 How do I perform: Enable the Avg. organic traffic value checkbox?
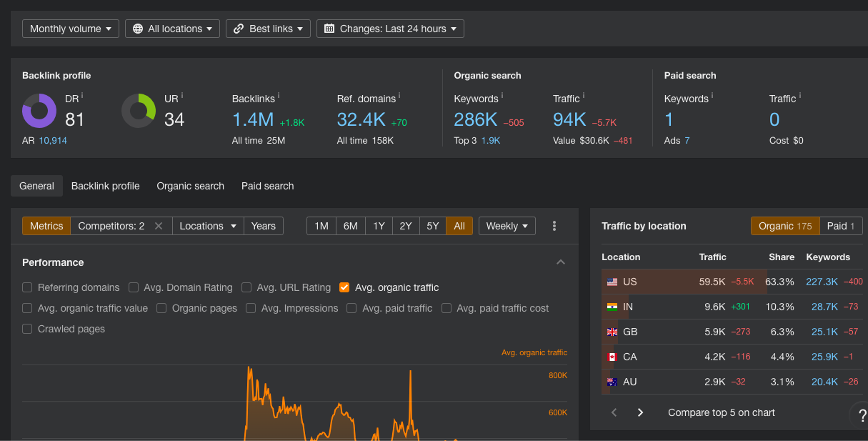27,308
